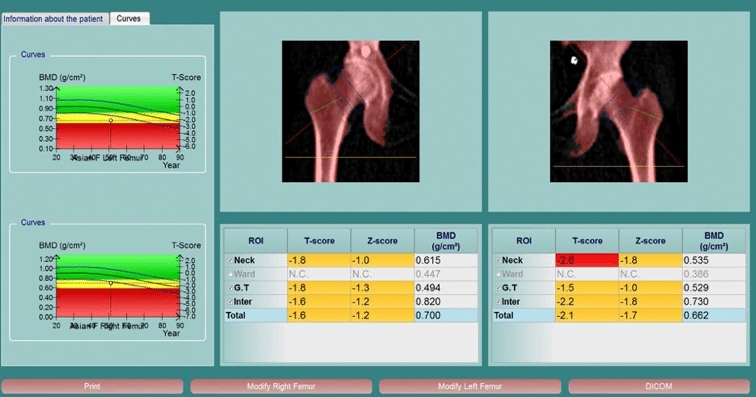Click BMD (g/cm²) header in right table

click(714, 241)
